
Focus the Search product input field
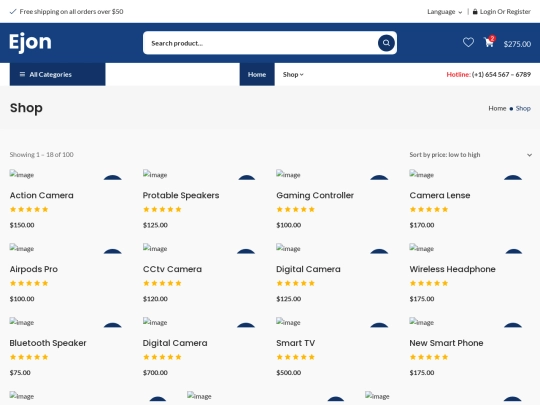(x=262, y=43)
